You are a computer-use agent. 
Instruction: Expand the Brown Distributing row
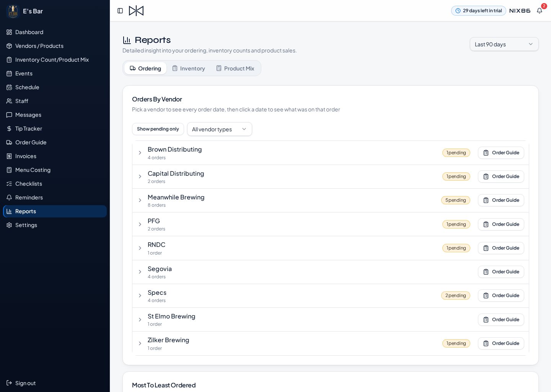pos(140,153)
